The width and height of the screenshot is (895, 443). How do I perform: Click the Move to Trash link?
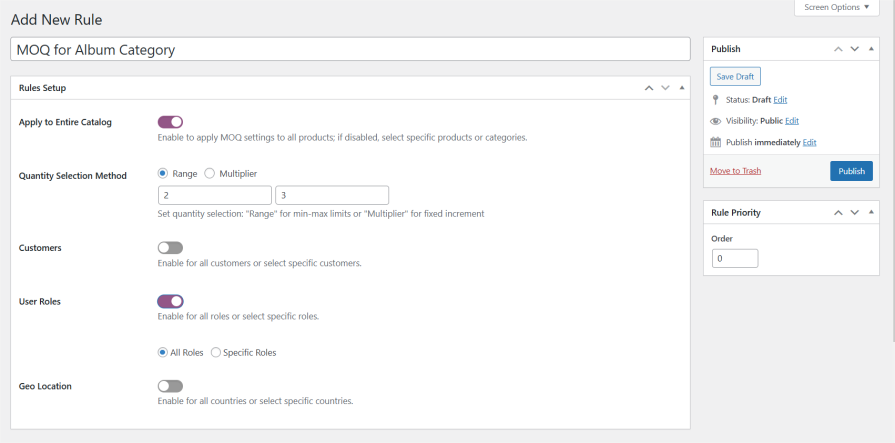click(x=735, y=171)
